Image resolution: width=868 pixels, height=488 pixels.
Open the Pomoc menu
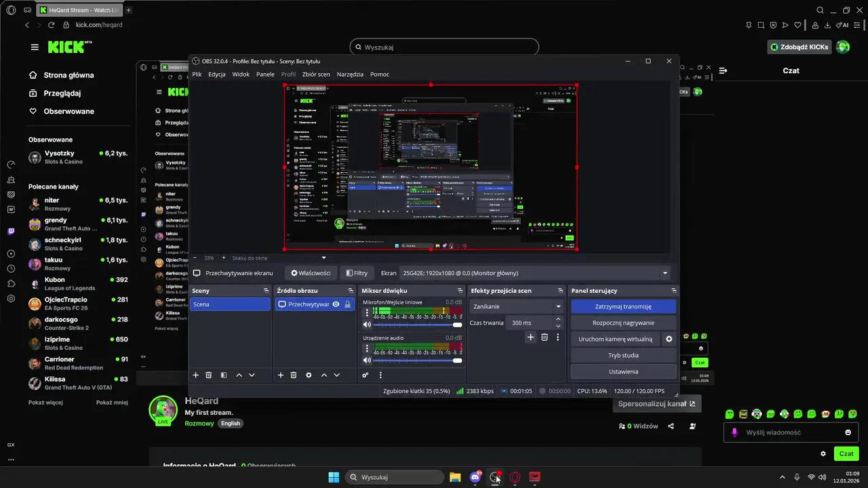pos(380,74)
